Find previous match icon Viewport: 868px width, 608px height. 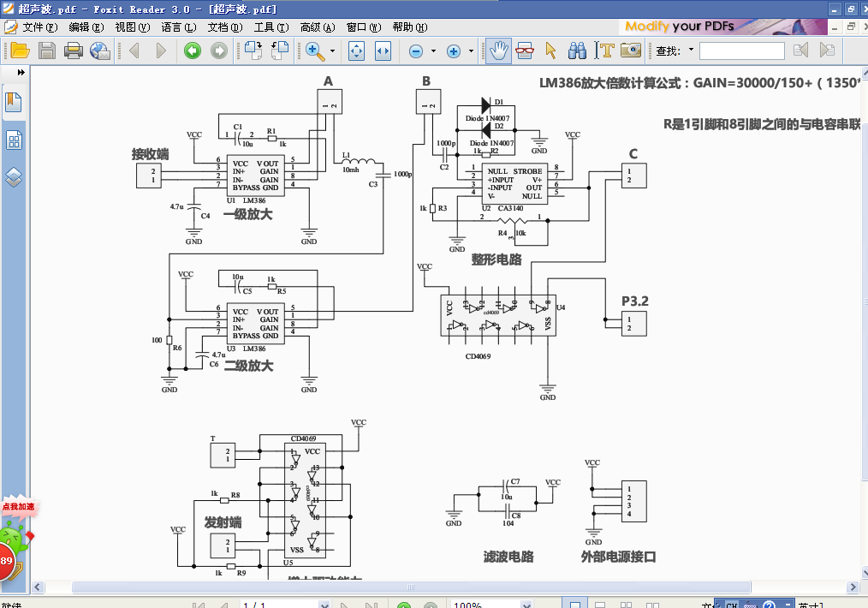click(x=800, y=51)
